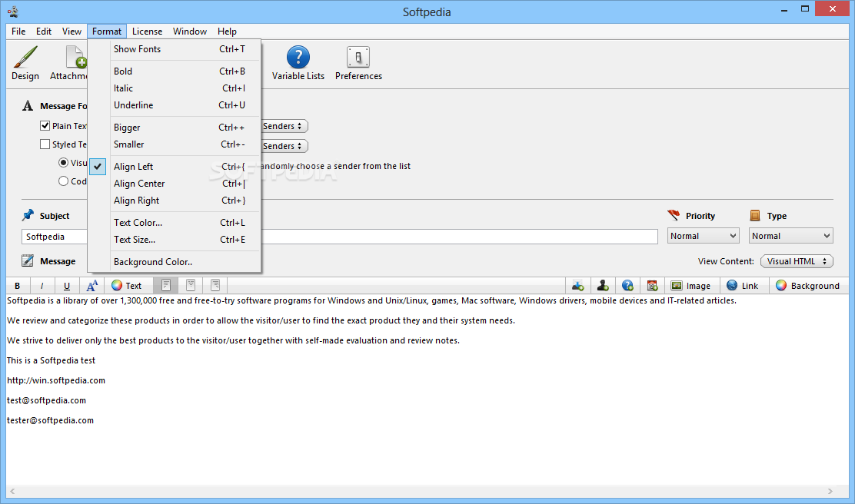Click the application icon in title bar

pyautogui.click(x=12, y=11)
